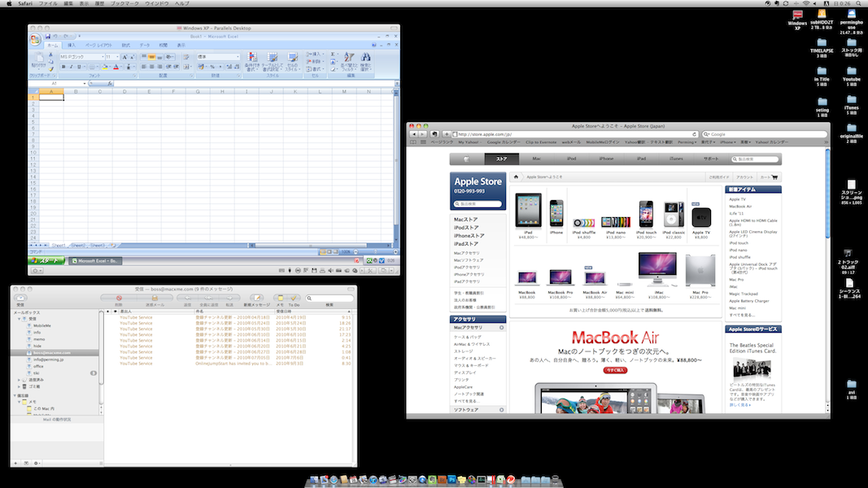Image resolution: width=868 pixels, height=488 pixels.
Task: Switch to the データ ribbon tab in Excel
Action: pyautogui.click(x=145, y=46)
